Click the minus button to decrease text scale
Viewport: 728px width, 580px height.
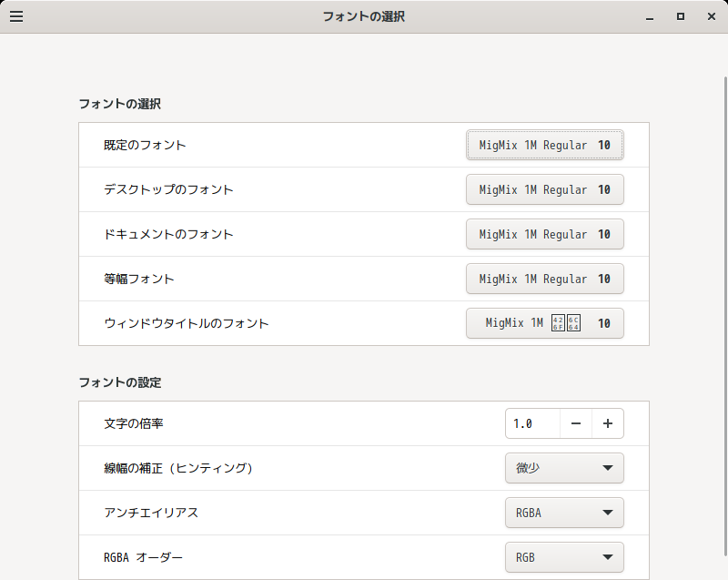click(576, 423)
